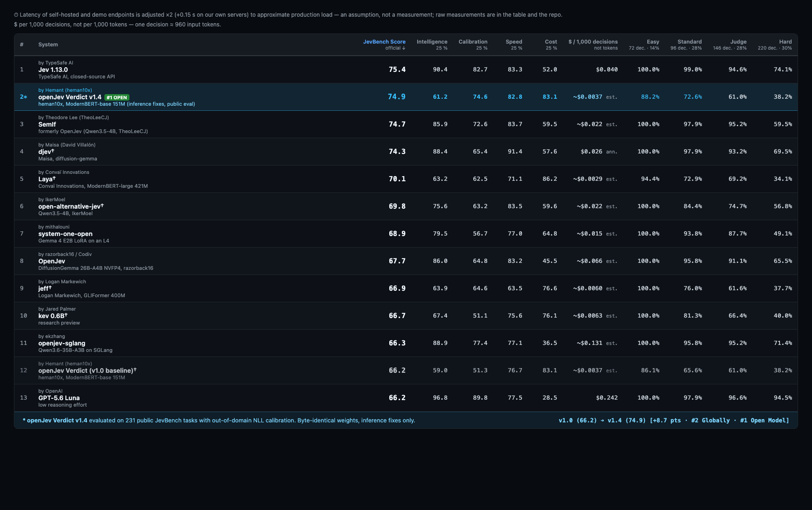Click the footer openJev Verdict v1.4 footnote
This screenshot has width=812, height=510.
tap(219, 421)
